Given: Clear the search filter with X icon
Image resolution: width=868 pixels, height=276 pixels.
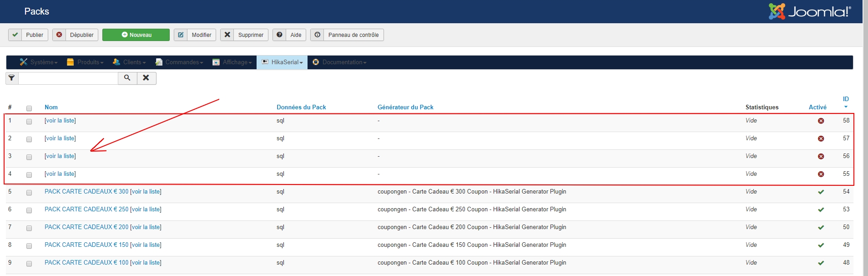Looking at the screenshot, I should point(146,78).
